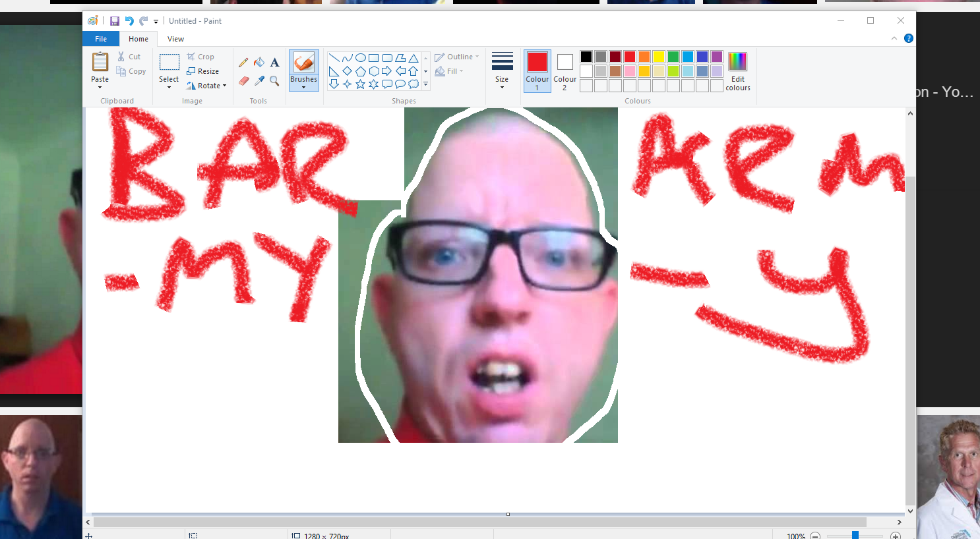
Task: Open the Brushes dropdown arrow
Action: (303, 87)
